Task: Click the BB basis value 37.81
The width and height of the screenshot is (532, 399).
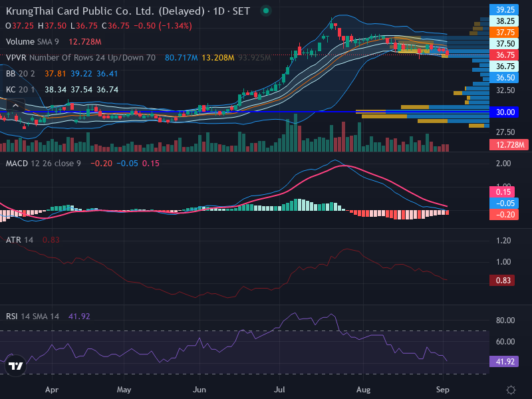Action: [x=55, y=74]
